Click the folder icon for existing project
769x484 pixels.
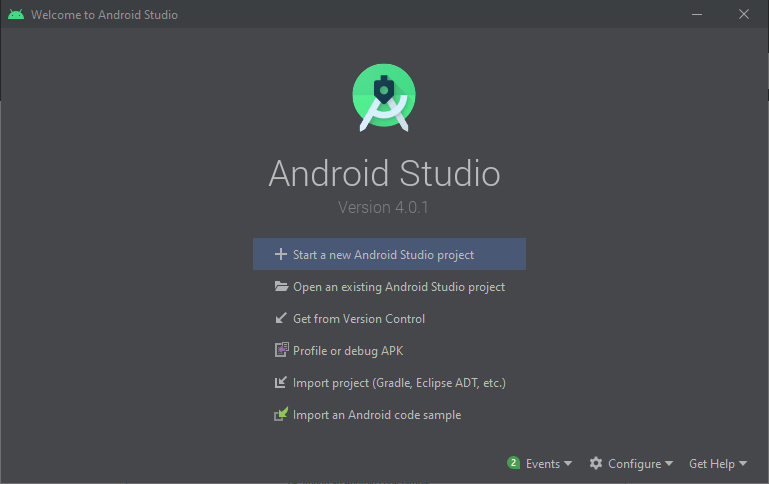click(281, 286)
